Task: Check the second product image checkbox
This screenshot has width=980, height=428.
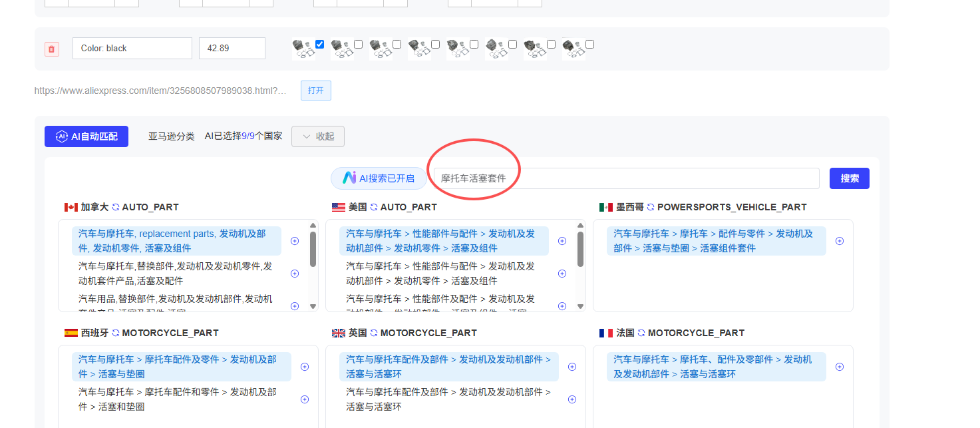Action: click(x=359, y=45)
